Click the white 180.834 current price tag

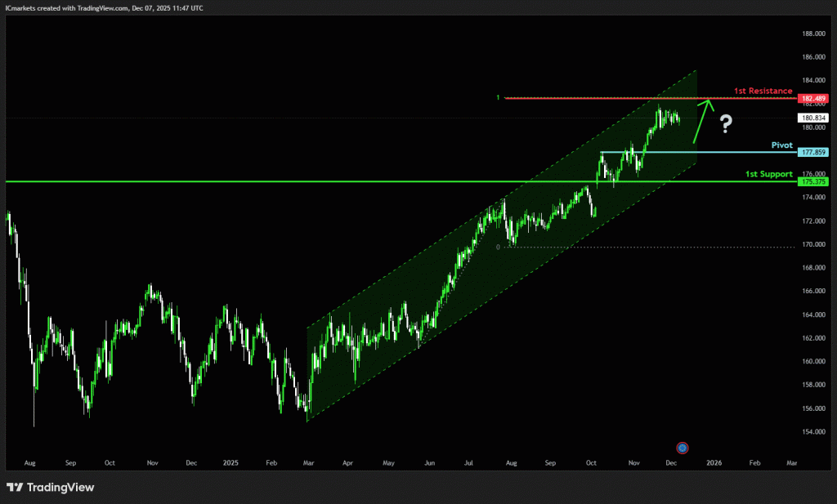click(x=812, y=118)
